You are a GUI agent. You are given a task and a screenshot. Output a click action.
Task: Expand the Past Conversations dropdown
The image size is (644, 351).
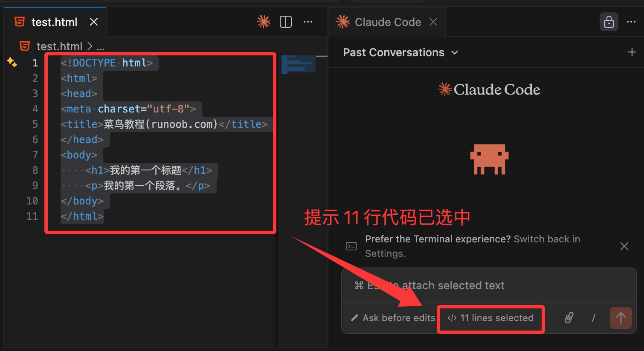click(400, 52)
